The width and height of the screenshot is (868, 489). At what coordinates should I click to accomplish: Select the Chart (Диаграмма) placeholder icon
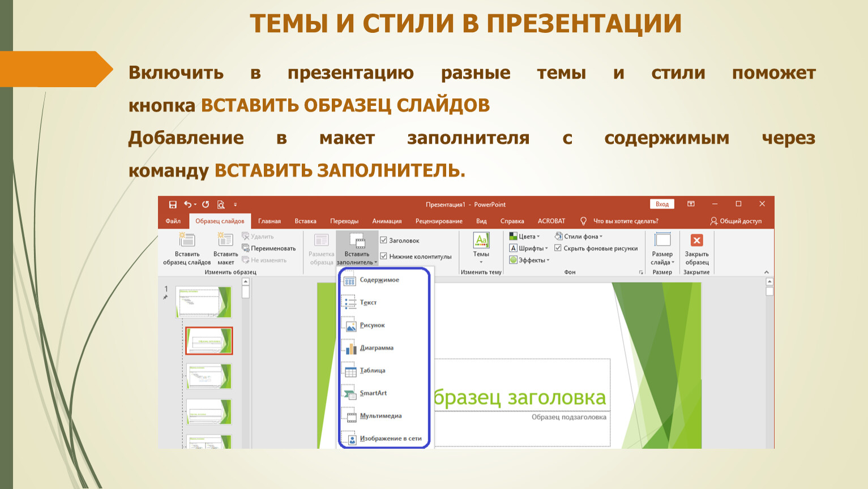350,348
